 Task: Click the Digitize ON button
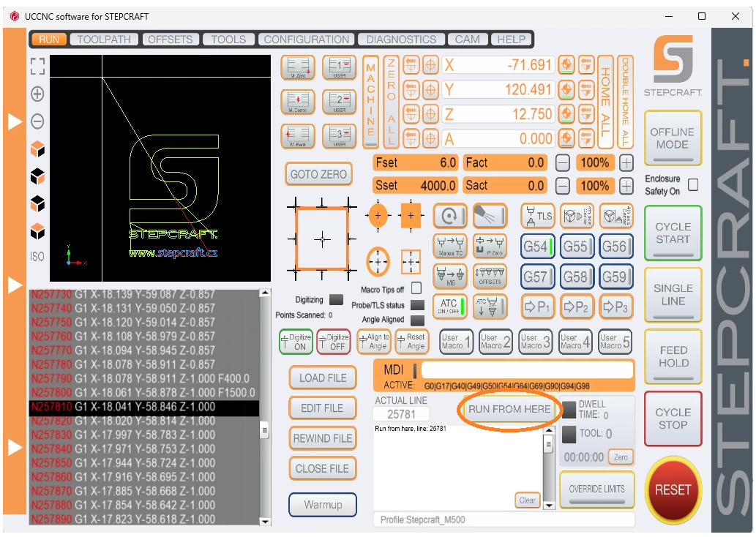(x=296, y=342)
